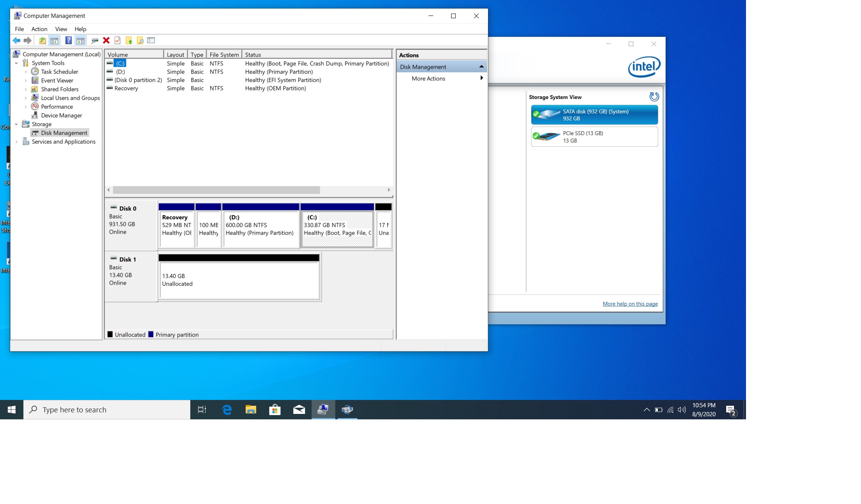Click the red X delete icon
The height and width of the screenshot is (504, 861).
point(106,40)
